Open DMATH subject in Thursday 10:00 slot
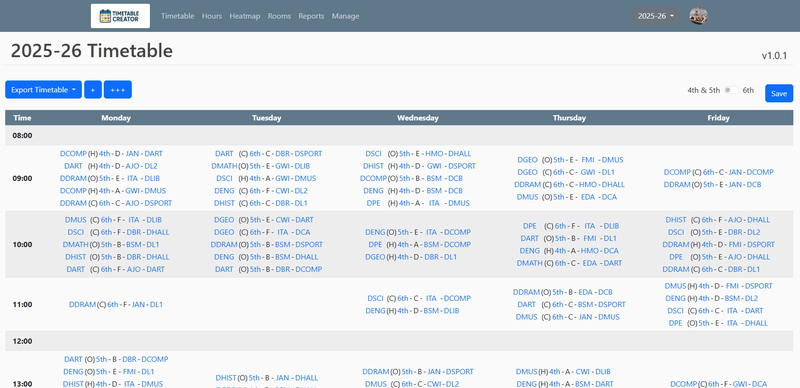 click(x=530, y=263)
